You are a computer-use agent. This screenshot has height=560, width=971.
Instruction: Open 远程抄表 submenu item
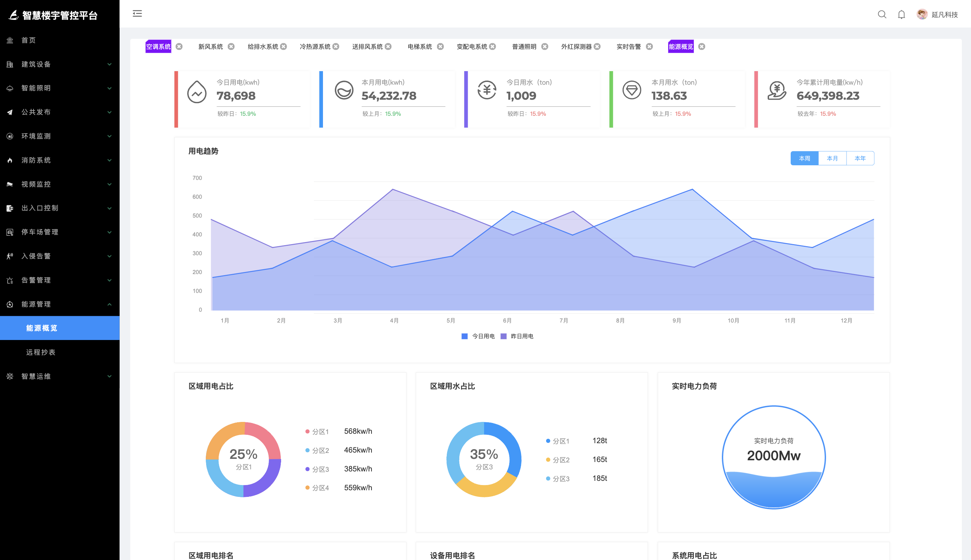coord(41,352)
